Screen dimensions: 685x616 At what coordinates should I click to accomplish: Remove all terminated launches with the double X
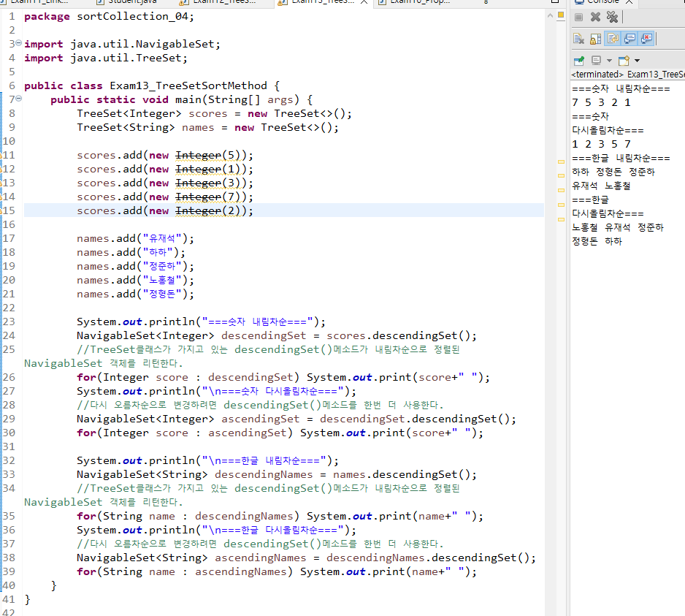click(612, 17)
